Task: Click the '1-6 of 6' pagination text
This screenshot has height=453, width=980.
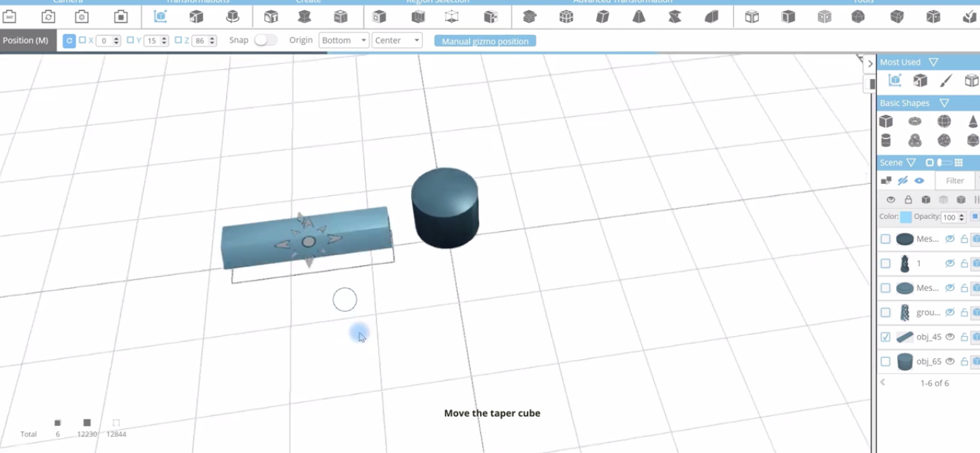Action: tap(935, 382)
